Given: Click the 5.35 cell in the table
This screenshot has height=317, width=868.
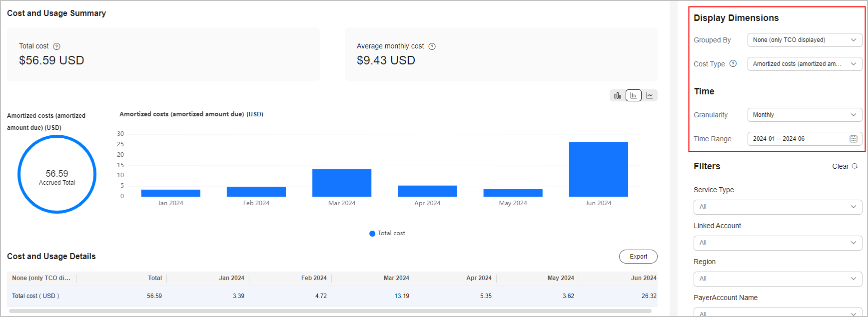Looking at the screenshot, I should tap(486, 296).
